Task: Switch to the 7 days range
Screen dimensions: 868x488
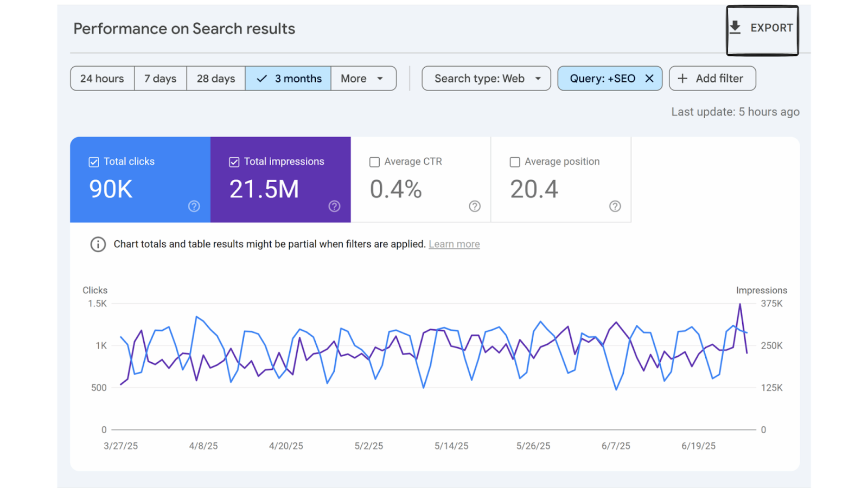Action: click(160, 79)
